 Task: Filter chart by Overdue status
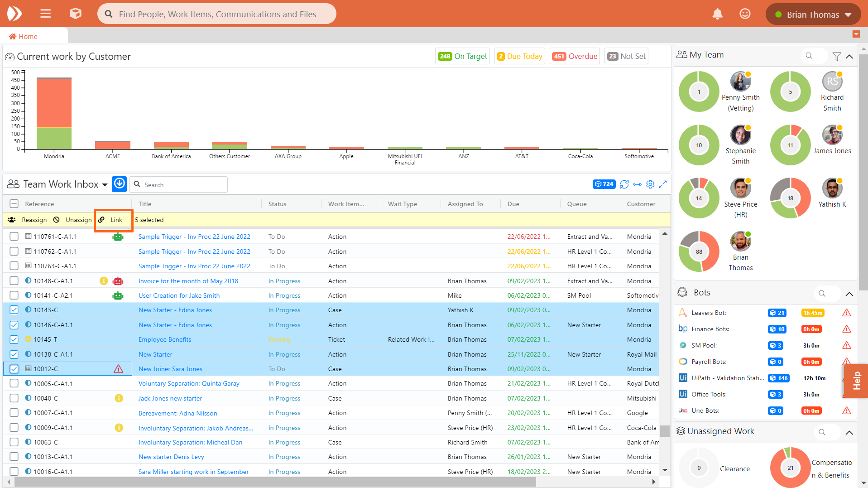coord(575,56)
